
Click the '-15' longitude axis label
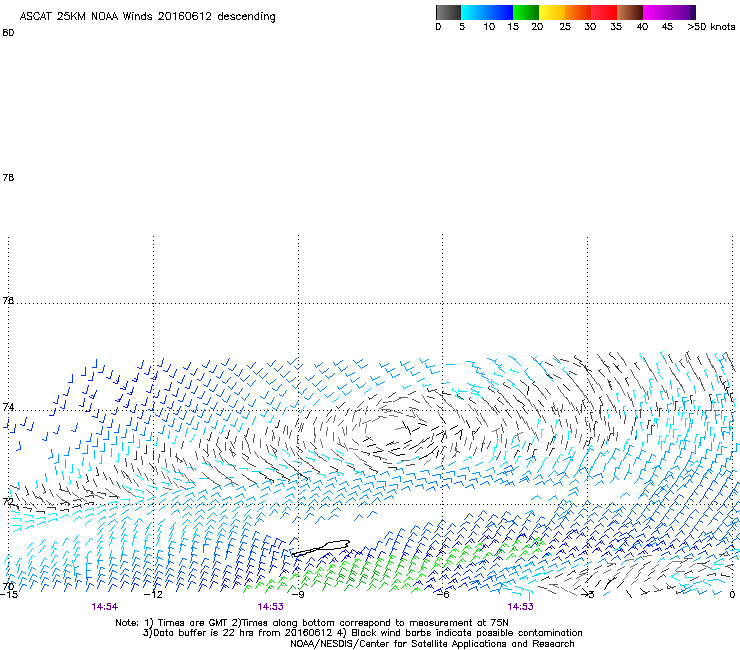pos(9,595)
